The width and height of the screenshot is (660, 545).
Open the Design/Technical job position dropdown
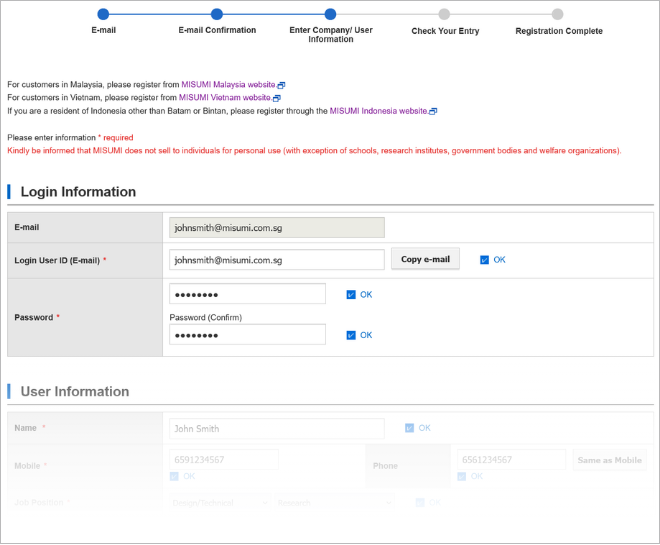click(220, 503)
